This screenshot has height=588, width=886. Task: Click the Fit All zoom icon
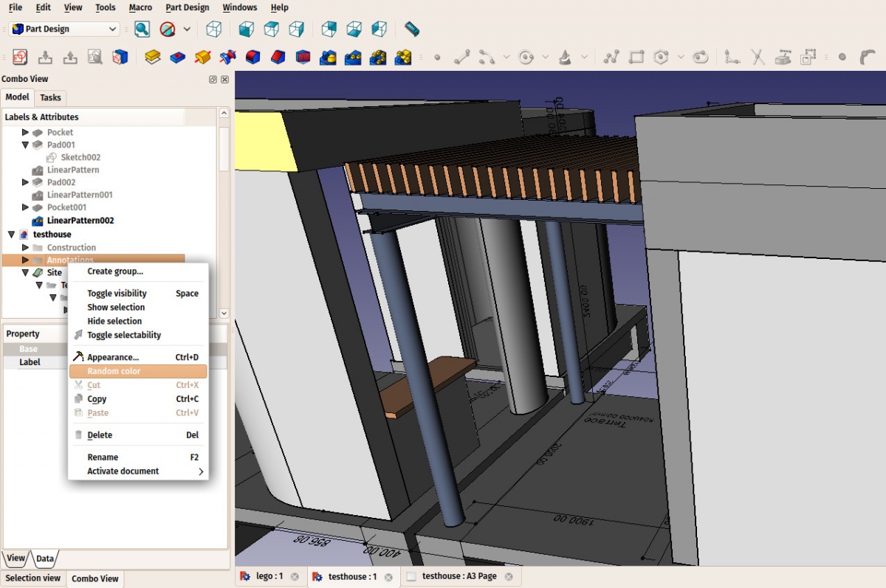click(142, 29)
